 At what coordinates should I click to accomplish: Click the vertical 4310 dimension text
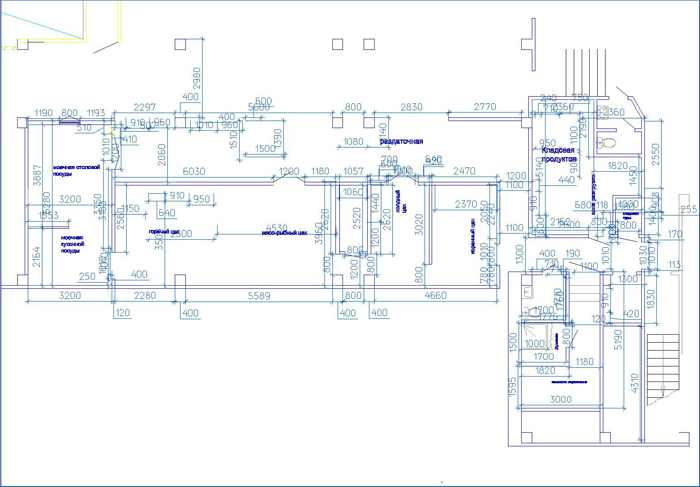tap(635, 383)
